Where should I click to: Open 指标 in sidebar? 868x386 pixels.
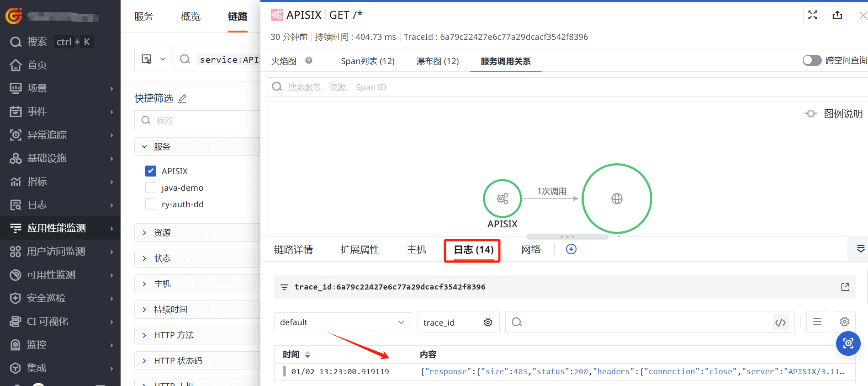(x=60, y=182)
